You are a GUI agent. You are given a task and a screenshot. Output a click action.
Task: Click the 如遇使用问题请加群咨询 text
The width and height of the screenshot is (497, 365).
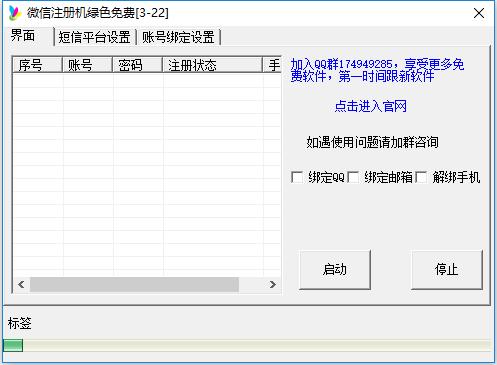[x=372, y=142]
